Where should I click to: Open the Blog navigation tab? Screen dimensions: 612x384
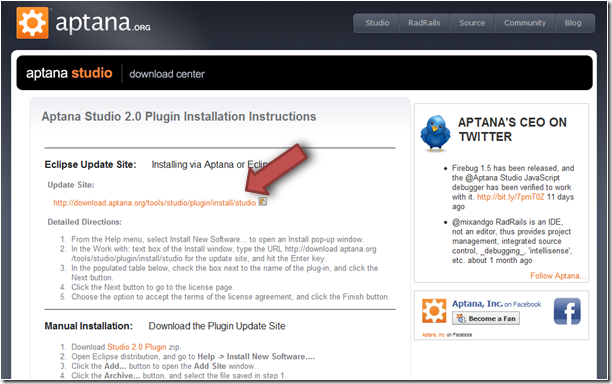(x=573, y=23)
